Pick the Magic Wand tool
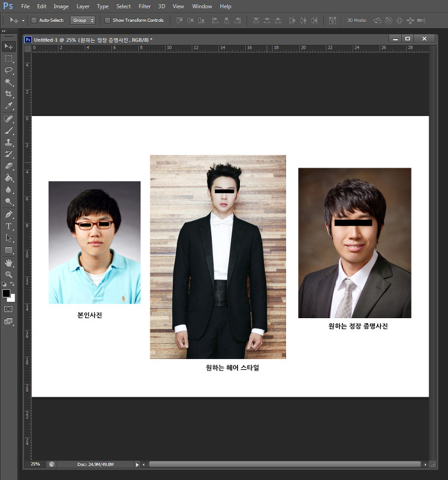Image resolution: width=448 pixels, height=480 pixels. [9, 83]
